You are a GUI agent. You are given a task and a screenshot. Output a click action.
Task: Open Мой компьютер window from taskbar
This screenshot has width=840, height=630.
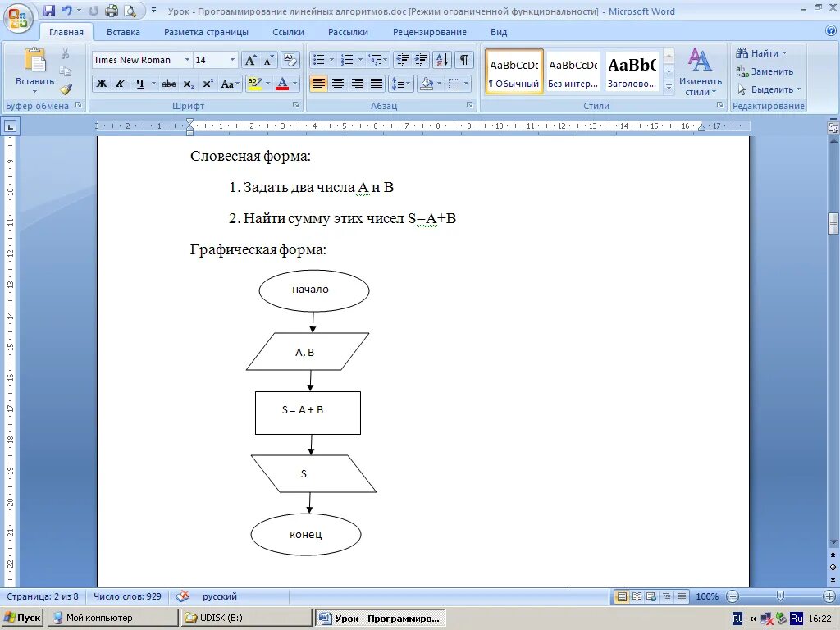click(x=114, y=618)
